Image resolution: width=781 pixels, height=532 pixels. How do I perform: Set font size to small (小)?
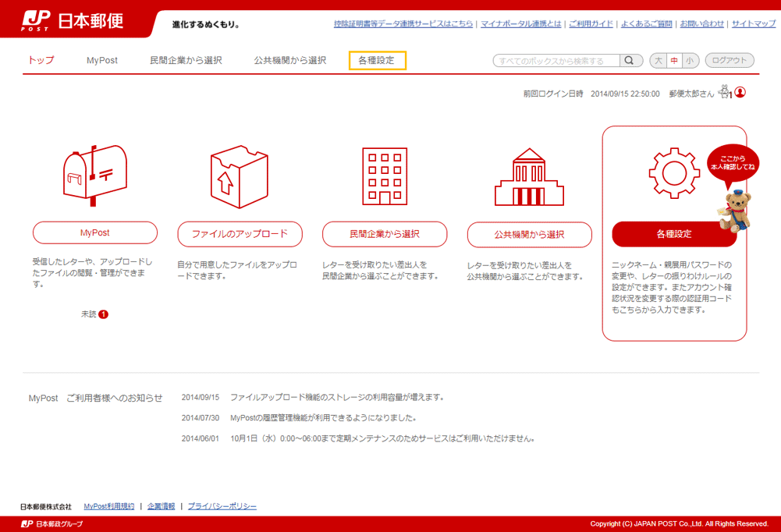[690, 60]
